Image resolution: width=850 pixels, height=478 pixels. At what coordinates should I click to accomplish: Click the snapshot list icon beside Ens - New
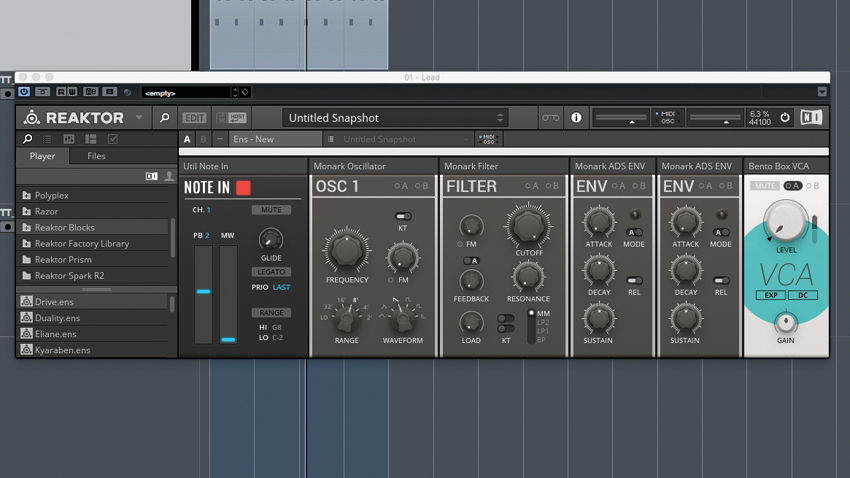(331, 139)
